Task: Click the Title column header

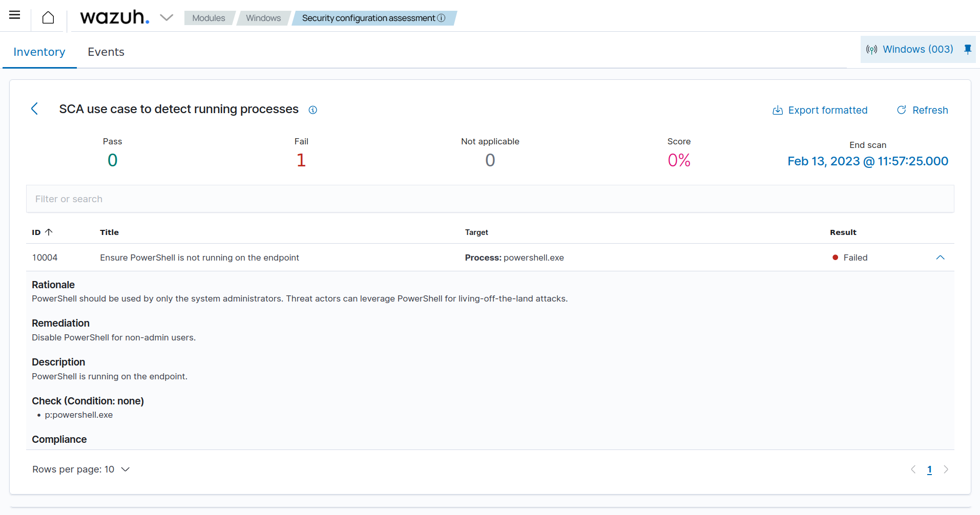Action: (109, 232)
